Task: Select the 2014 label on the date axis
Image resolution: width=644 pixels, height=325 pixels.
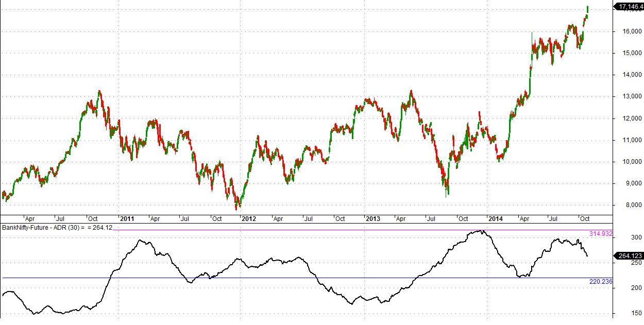Action: pyautogui.click(x=496, y=218)
